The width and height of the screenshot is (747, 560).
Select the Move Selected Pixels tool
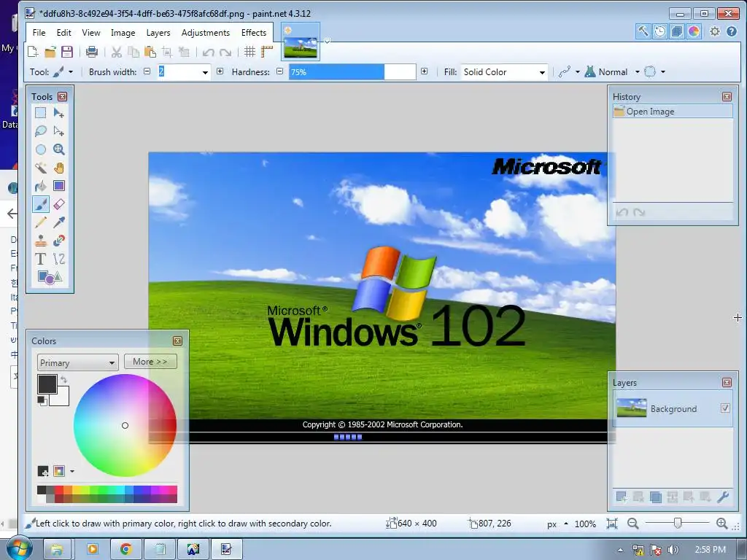pyautogui.click(x=58, y=113)
